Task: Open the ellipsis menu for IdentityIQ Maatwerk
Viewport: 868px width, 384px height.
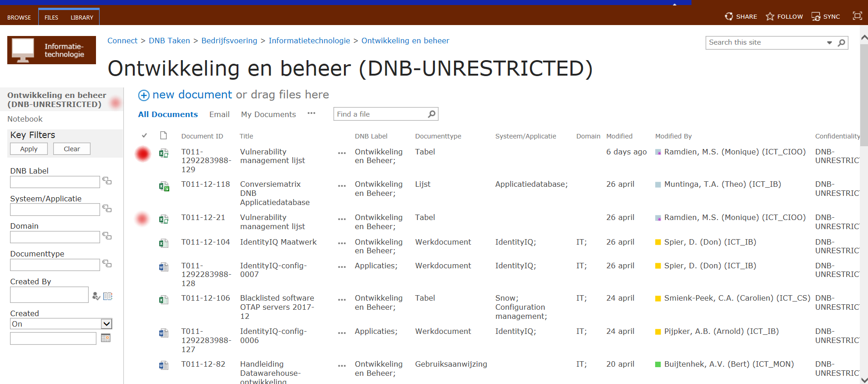Action: pyautogui.click(x=342, y=243)
